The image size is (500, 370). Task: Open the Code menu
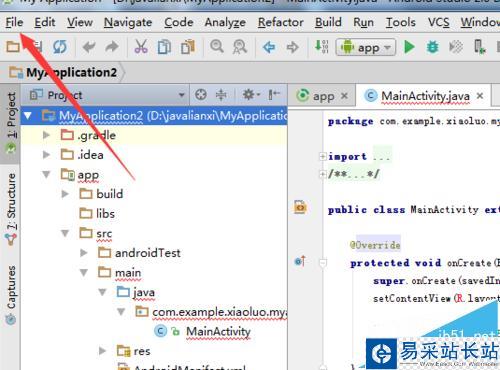(179, 22)
